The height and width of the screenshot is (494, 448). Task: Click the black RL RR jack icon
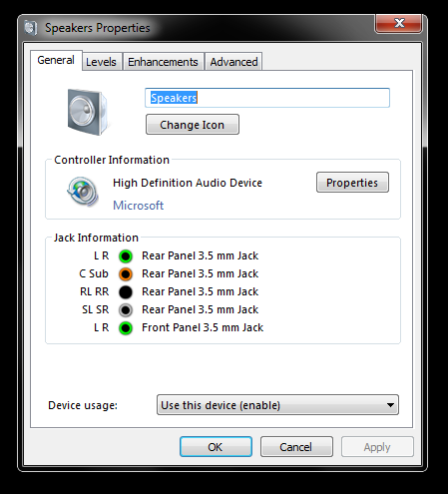[x=126, y=291]
